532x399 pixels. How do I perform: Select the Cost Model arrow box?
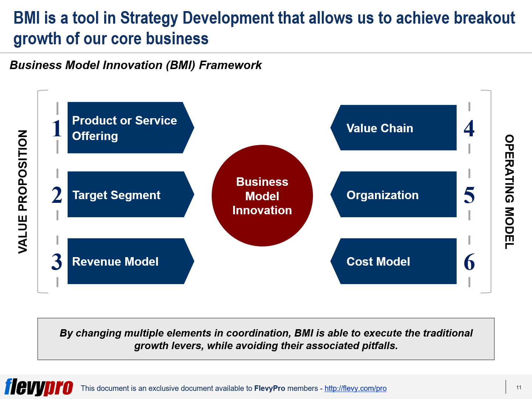[393, 261]
